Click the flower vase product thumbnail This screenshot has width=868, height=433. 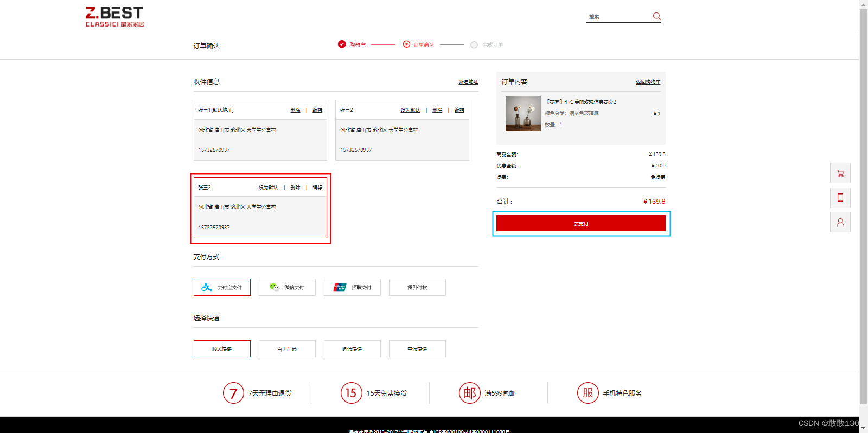coord(523,114)
